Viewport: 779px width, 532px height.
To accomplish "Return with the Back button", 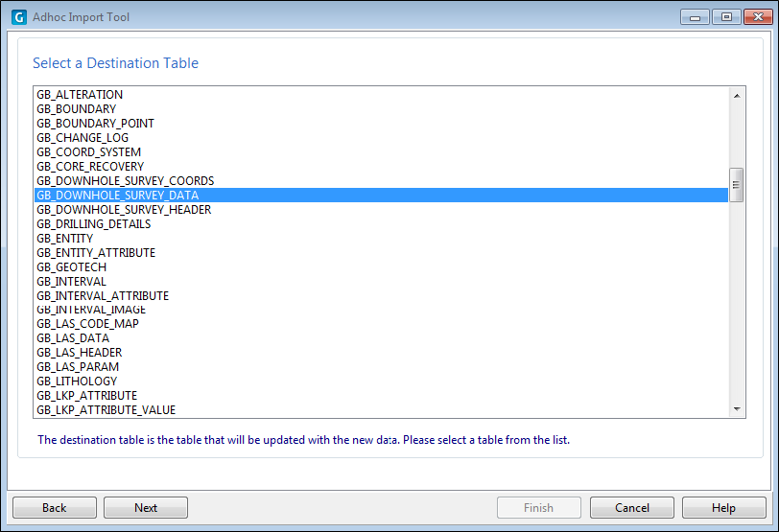I will click(55, 508).
